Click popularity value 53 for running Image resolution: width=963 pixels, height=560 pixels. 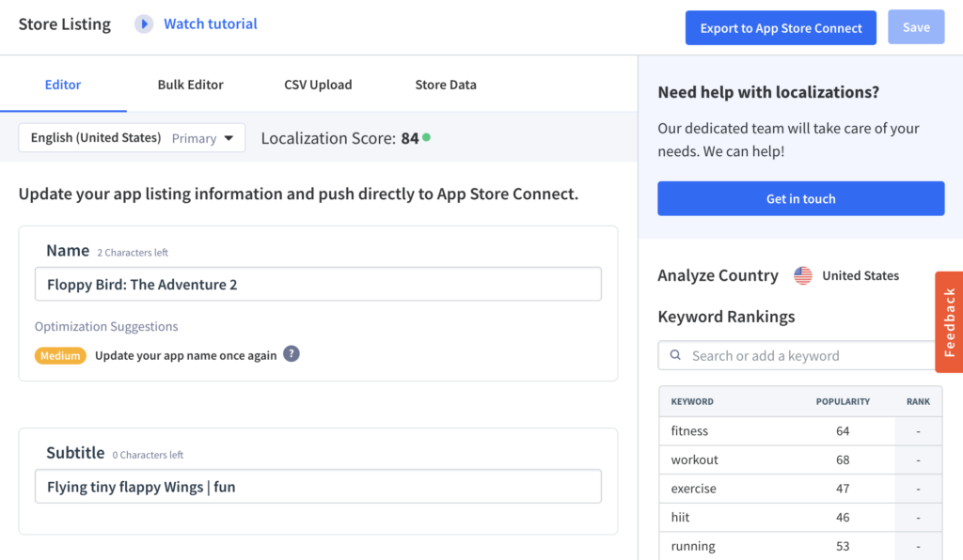(x=843, y=547)
